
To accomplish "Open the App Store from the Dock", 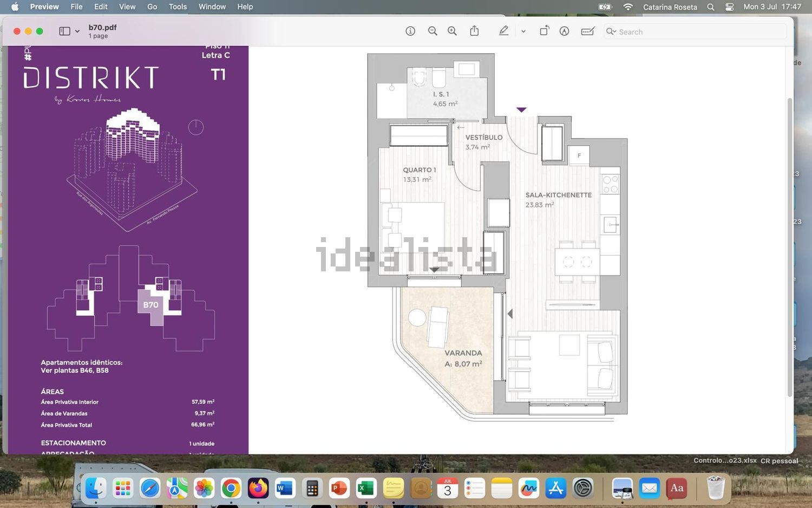I will click(556, 488).
